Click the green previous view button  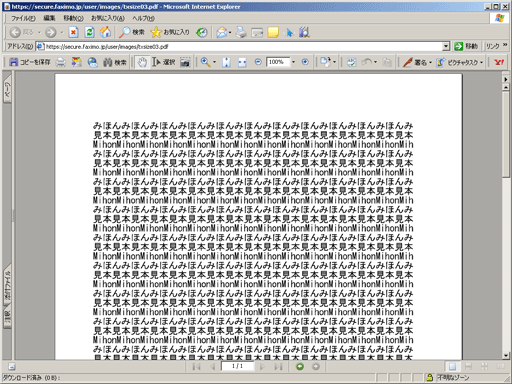(x=300, y=367)
